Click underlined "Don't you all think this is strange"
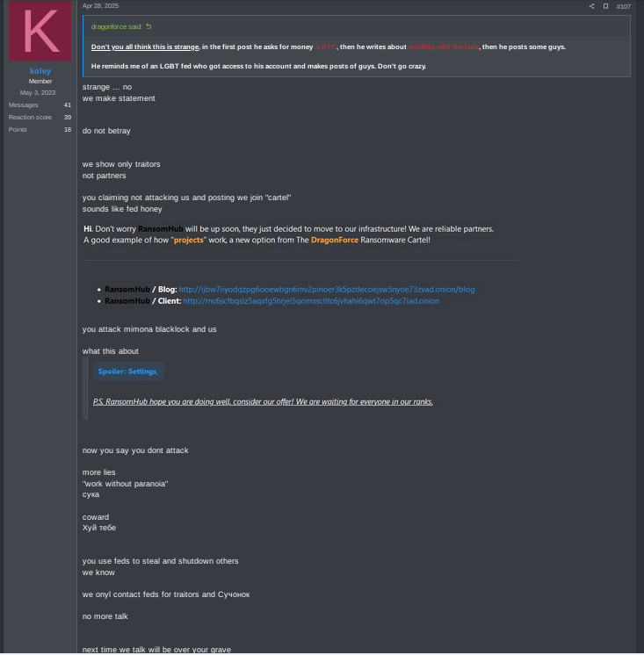The width and height of the screenshot is (644, 655). tap(145, 47)
